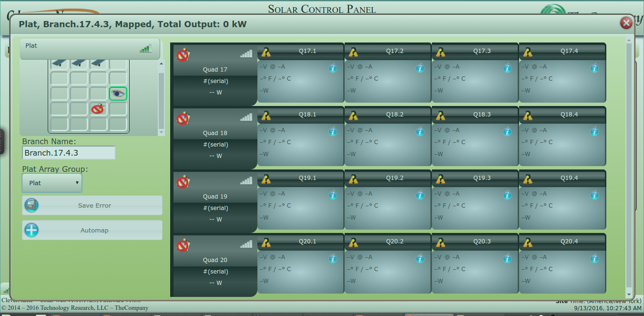Click the info icon on panel Q17.1
The height and width of the screenshot is (316, 644).
click(333, 68)
